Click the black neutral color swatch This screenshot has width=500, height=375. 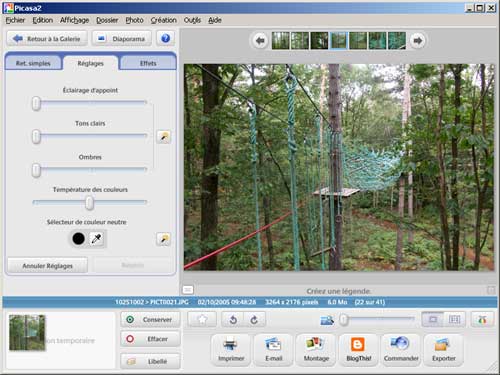pos(78,239)
